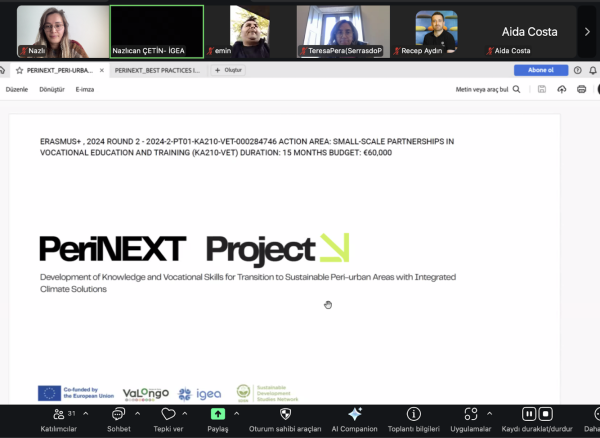Expand the arrow next to Katılımcılar
The image size is (600, 438).
coord(85,413)
